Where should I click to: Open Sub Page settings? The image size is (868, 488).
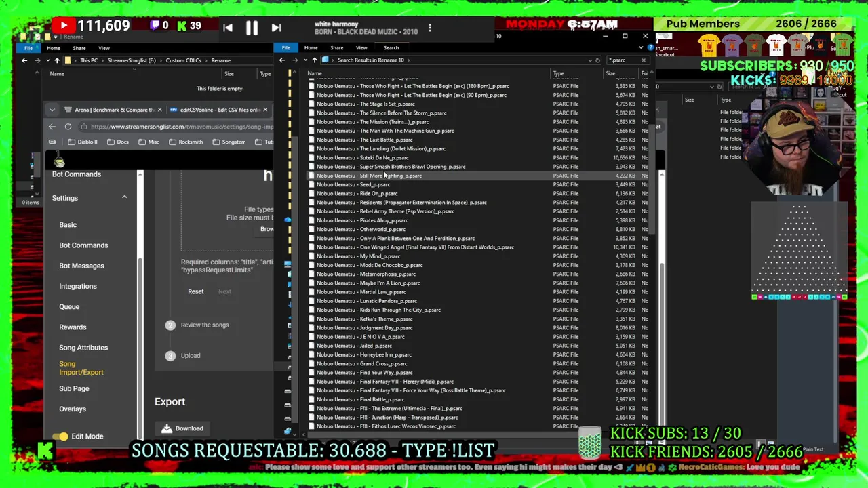tap(74, 389)
